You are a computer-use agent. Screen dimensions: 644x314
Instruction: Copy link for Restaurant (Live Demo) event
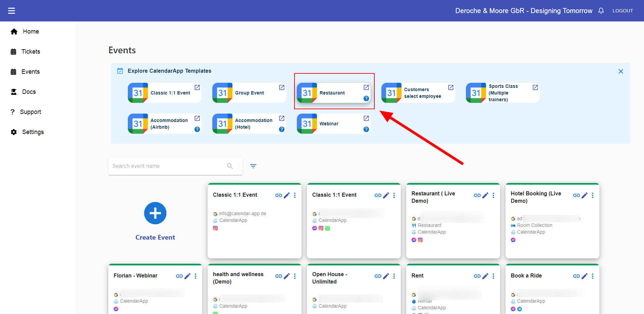477,195
